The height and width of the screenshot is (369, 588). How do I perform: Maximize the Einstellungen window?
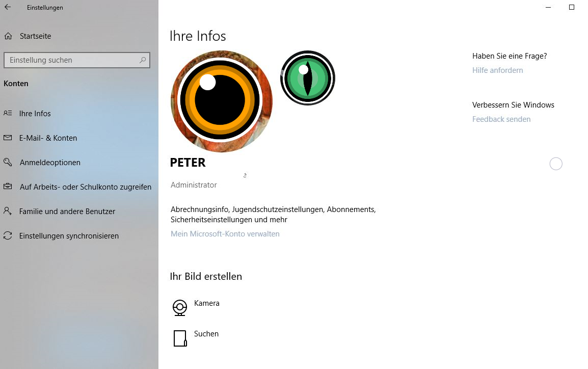572,7
